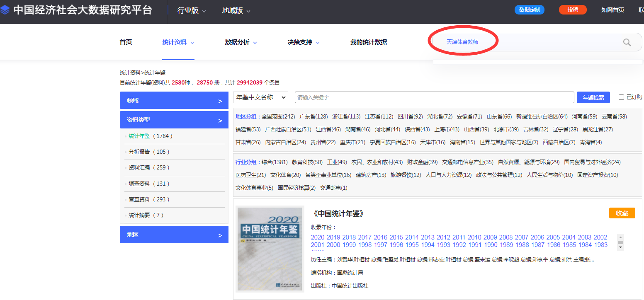Filter by 北京市(39)
644x300 pixels.
[x=506, y=129]
